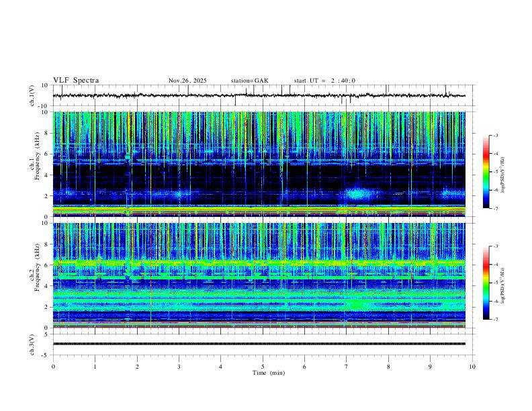The image size is (532, 411).
Task: Click the ch.2 color scale 'log(PSD)(V²/Hz)' label
Action: [x=503, y=285]
